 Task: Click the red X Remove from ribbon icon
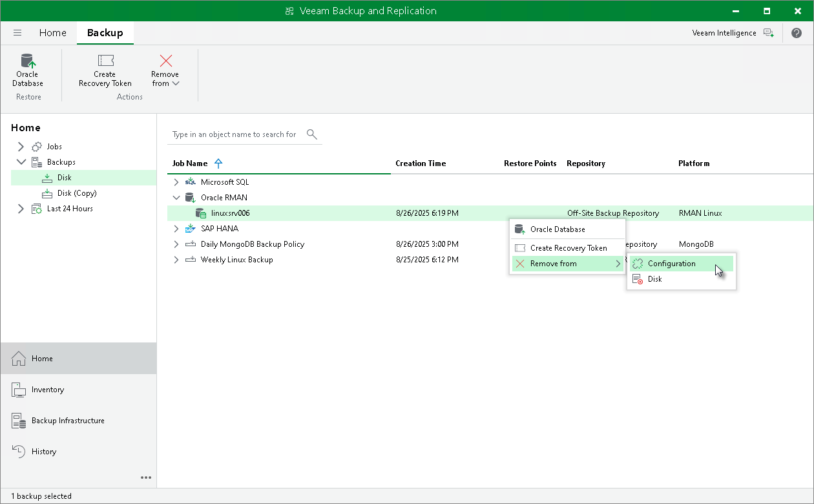pos(165,62)
